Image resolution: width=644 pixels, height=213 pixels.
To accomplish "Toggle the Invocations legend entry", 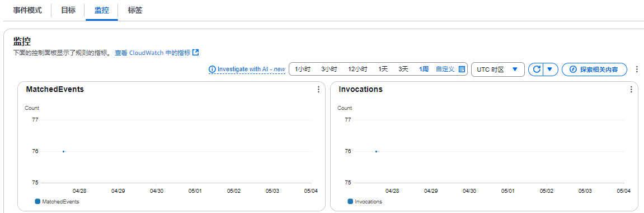I will [365, 201].
